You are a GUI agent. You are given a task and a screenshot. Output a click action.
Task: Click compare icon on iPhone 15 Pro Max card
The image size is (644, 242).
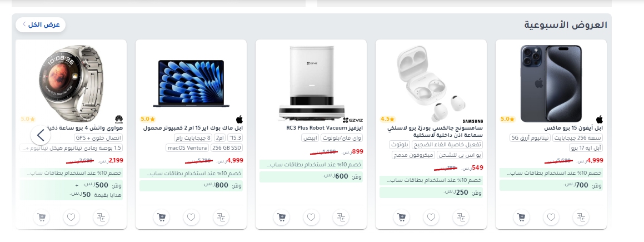(581, 217)
